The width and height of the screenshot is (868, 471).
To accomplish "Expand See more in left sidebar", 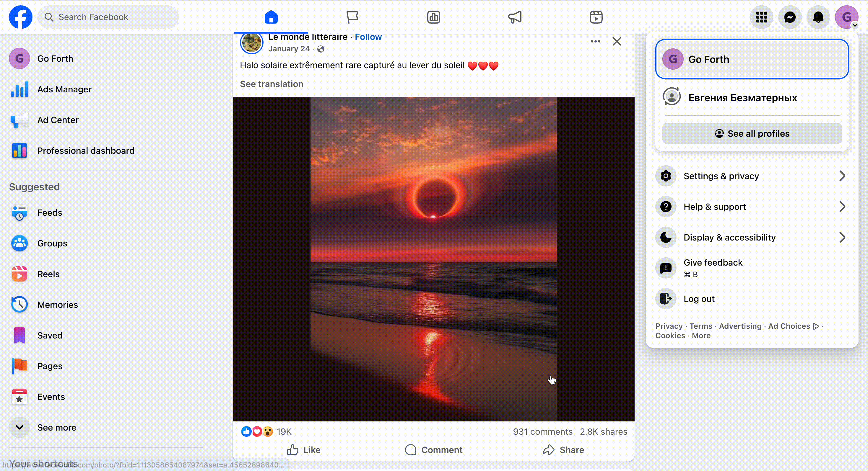I will 56,428.
